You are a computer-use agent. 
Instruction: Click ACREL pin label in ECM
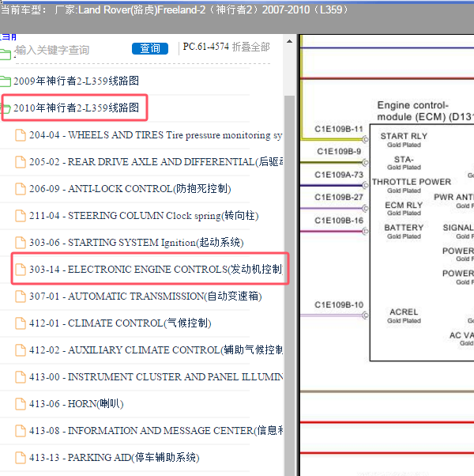404,312
